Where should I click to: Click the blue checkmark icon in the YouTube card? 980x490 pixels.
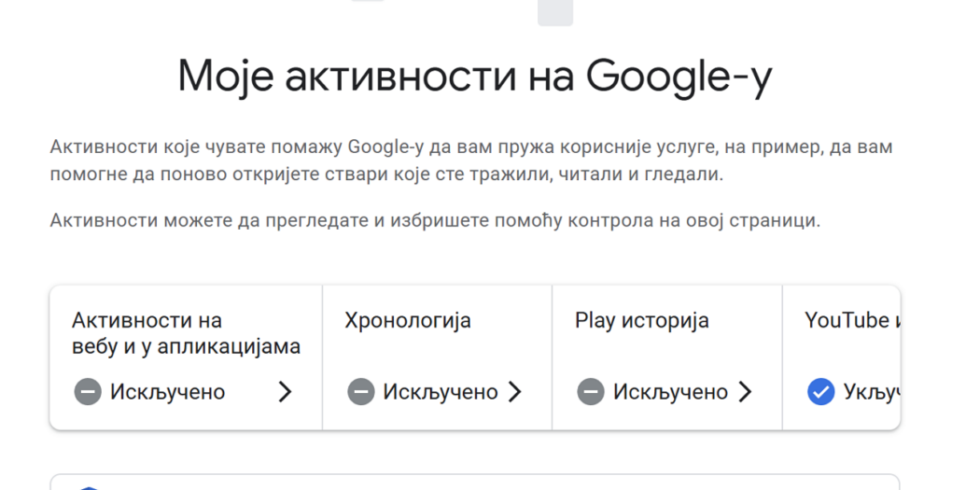click(820, 392)
